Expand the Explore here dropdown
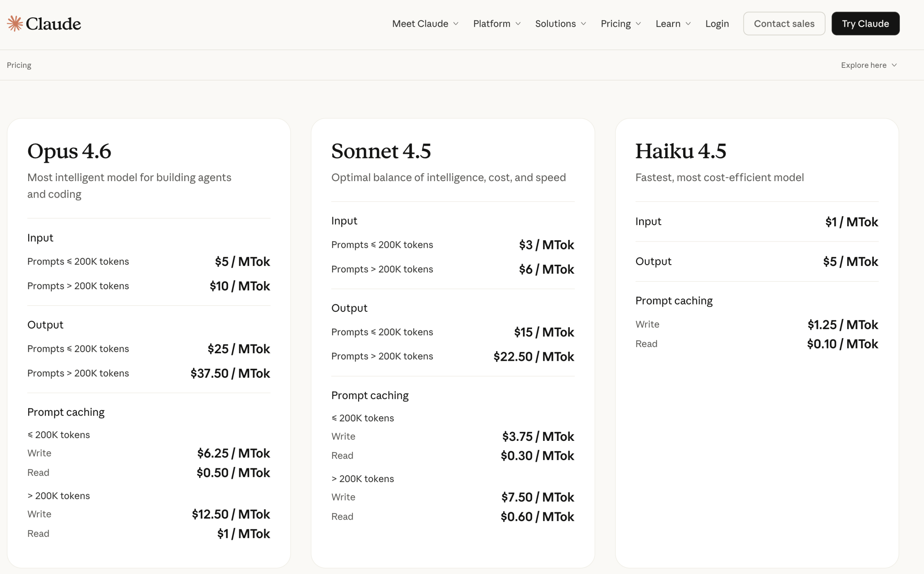The width and height of the screenshot is (924, 574). point(864,65)
